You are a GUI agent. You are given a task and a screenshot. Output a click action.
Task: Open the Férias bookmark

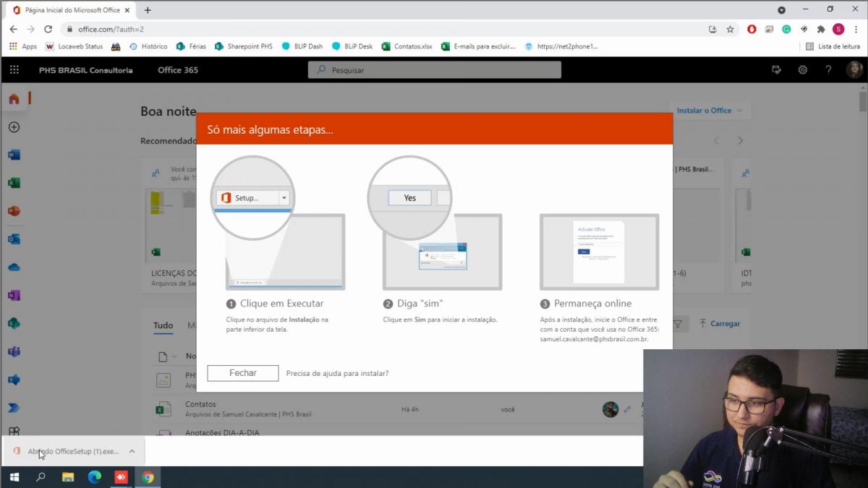pos(191,46)
